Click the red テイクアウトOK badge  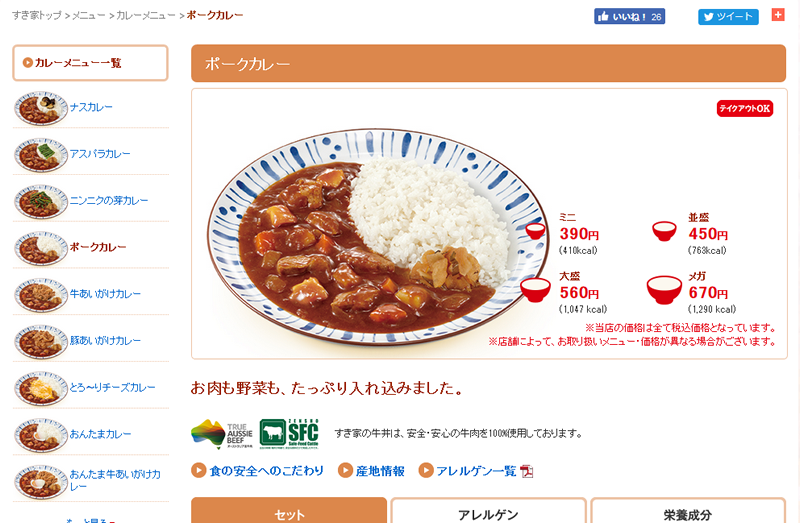click(x=745, y=108)
